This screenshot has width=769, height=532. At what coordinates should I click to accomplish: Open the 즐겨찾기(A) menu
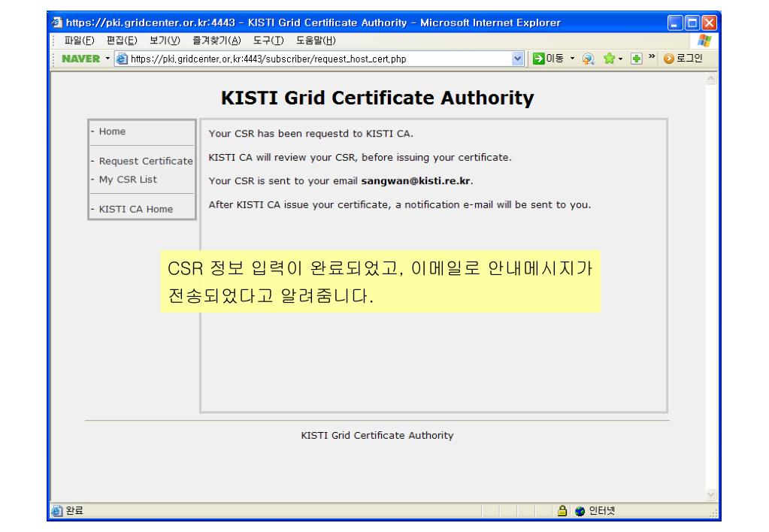pyautogui.click(x=216, y=41)
